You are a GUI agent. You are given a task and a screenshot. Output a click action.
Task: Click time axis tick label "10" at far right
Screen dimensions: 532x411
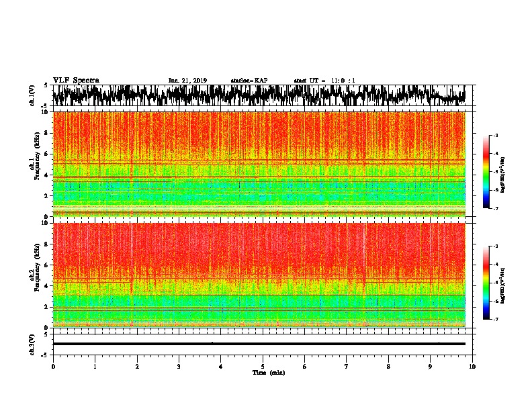[x=472, y=367]
